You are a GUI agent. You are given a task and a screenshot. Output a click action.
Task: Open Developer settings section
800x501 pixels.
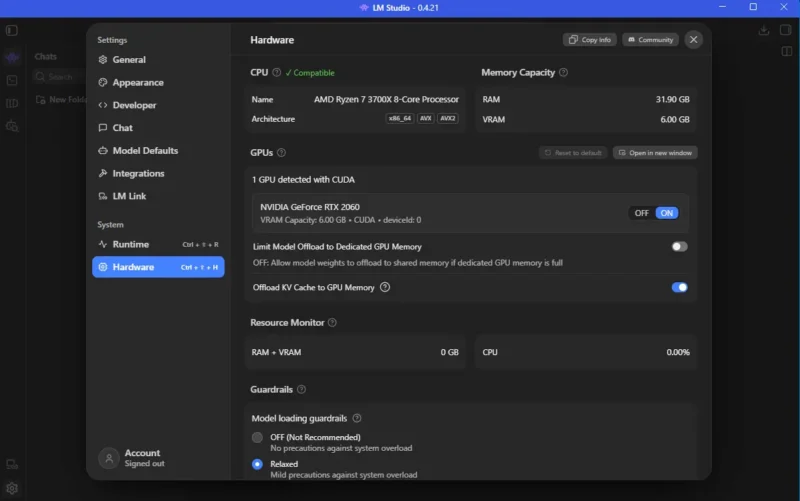click(x=158, y=105)
